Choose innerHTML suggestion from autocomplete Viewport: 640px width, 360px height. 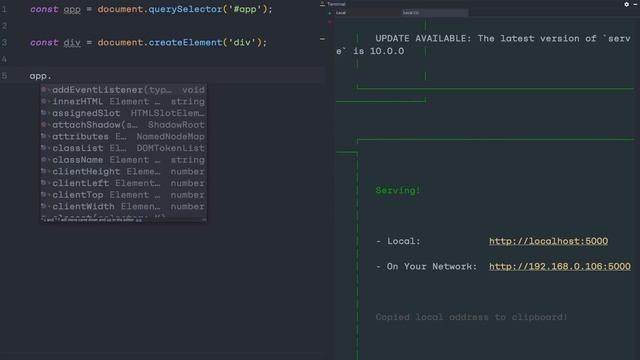tap(124, 101)
